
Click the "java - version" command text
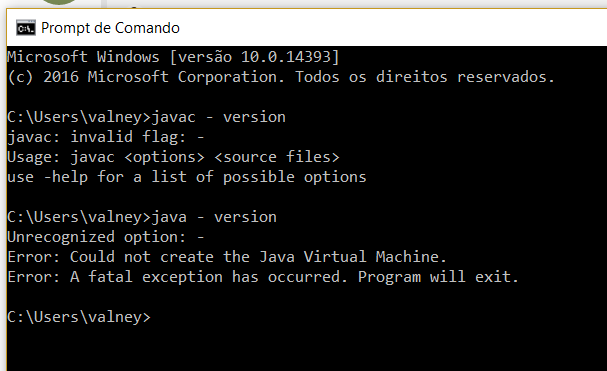[x=214, y=217]
